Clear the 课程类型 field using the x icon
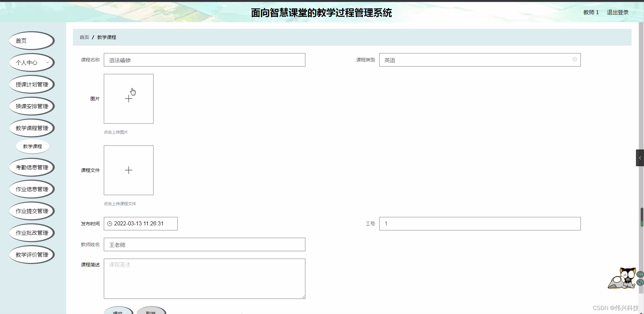Screen dimensions: 644x314 (x=574, y=59)
